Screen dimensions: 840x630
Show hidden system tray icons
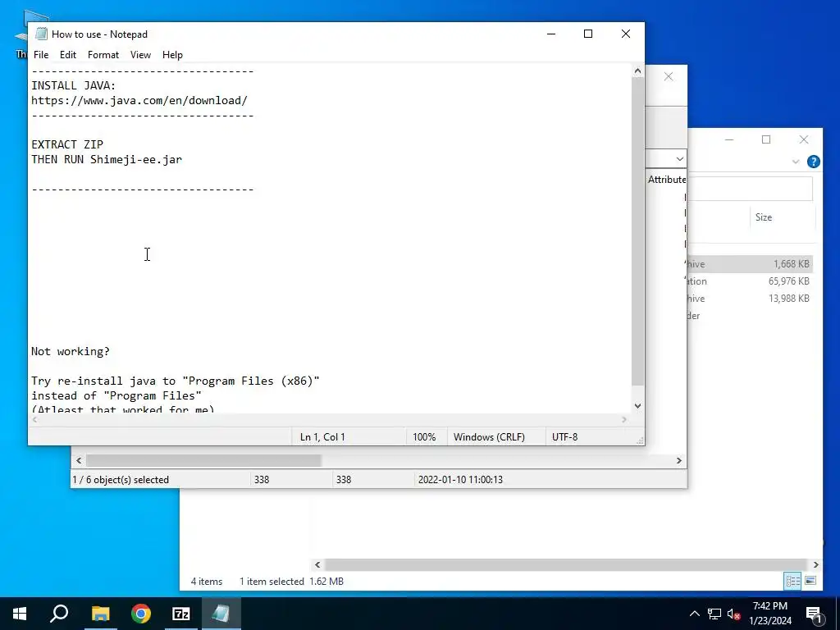coord(694,614)
